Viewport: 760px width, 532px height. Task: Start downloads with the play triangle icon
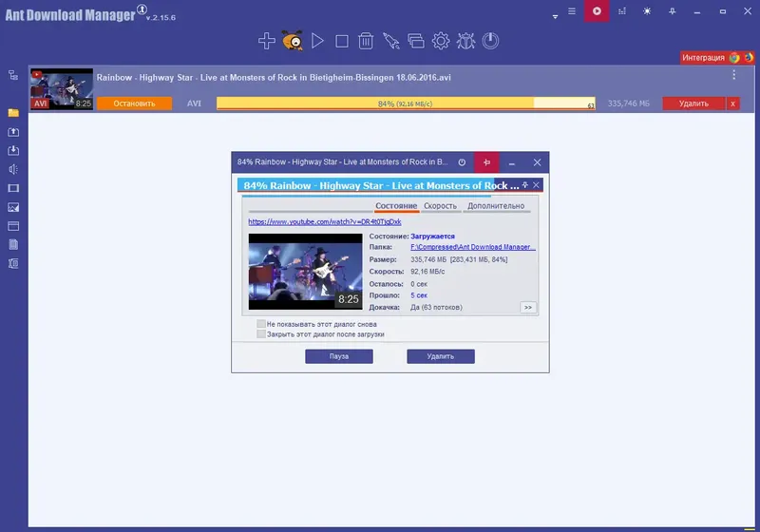[317, 41]
